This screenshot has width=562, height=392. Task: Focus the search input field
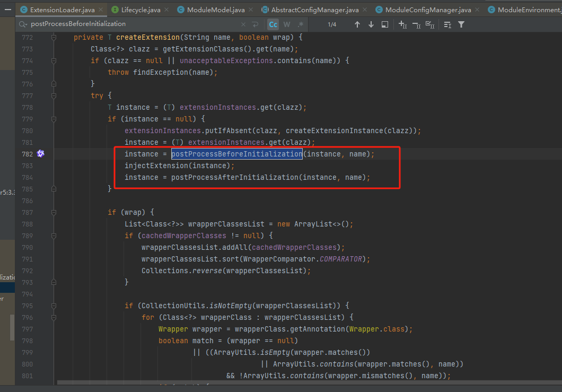click(133, 24)
